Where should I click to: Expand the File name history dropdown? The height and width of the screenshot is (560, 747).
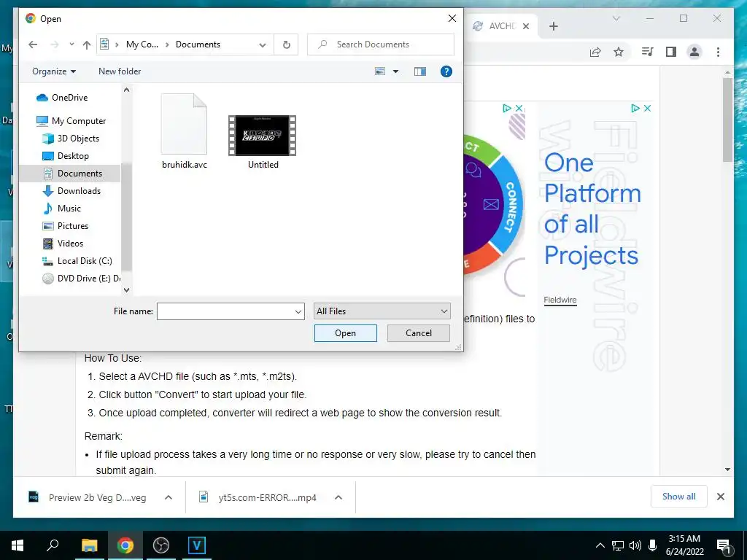click(x=298, y=311)
